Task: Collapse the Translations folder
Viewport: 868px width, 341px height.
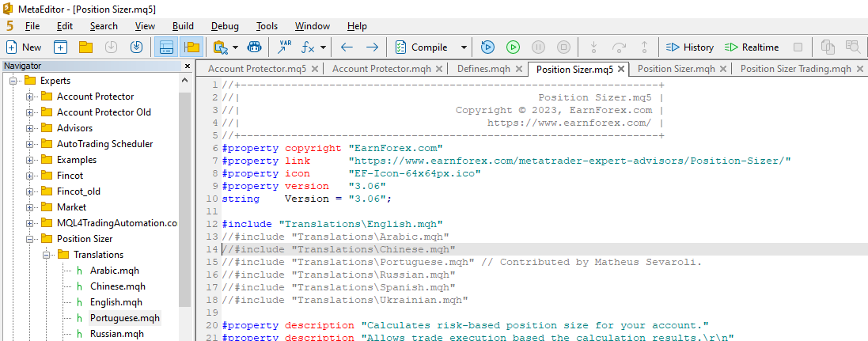Action: pyautogui.click(x=47, y=255)
